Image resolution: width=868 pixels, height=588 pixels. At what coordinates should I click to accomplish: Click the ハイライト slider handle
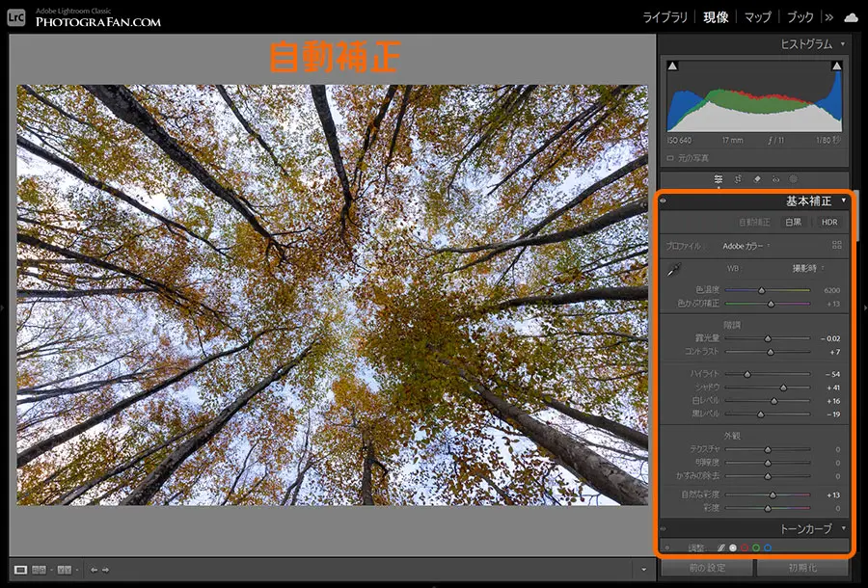(x=746, y=374)
